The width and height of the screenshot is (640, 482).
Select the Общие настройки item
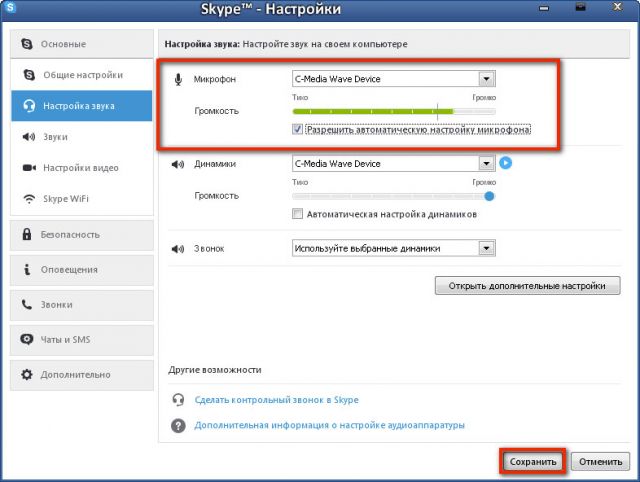click(82, 75)
